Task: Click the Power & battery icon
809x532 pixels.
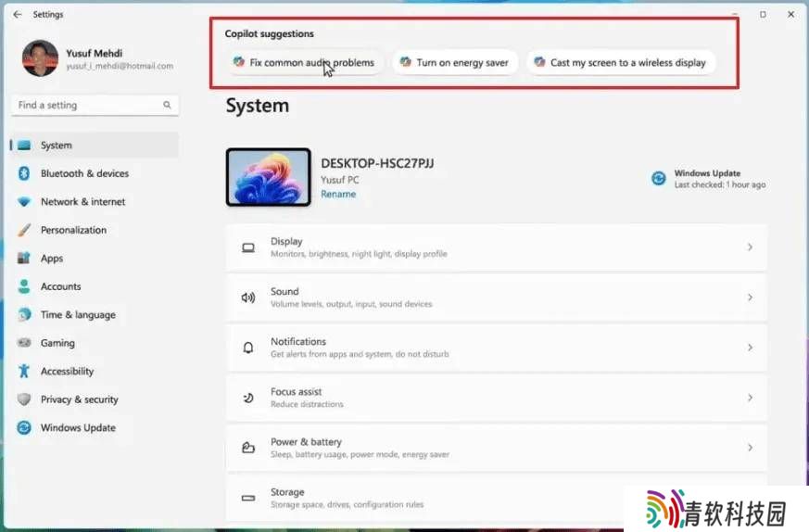Action: (x=248, y=448)
